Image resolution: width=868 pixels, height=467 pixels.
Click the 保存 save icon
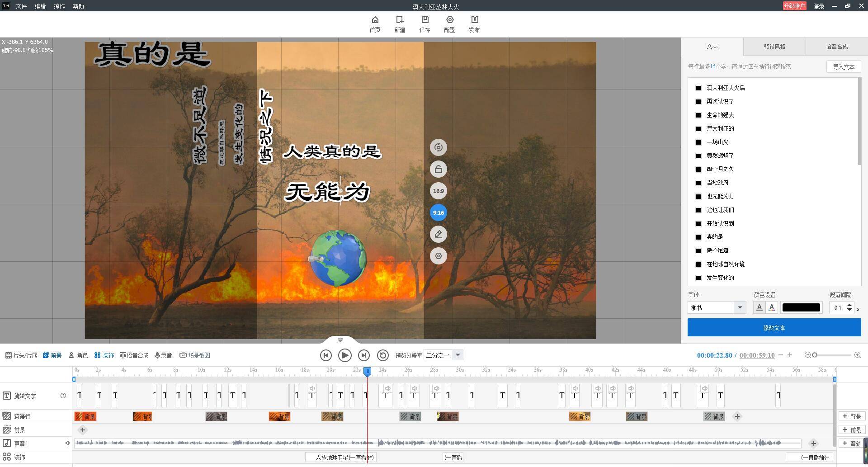(425, 24)
